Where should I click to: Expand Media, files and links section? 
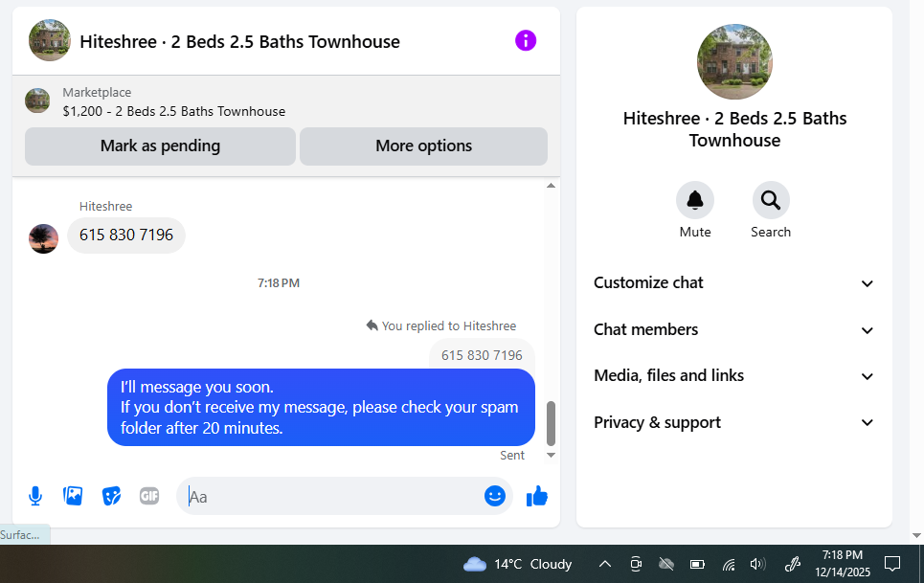pos(733,375)
